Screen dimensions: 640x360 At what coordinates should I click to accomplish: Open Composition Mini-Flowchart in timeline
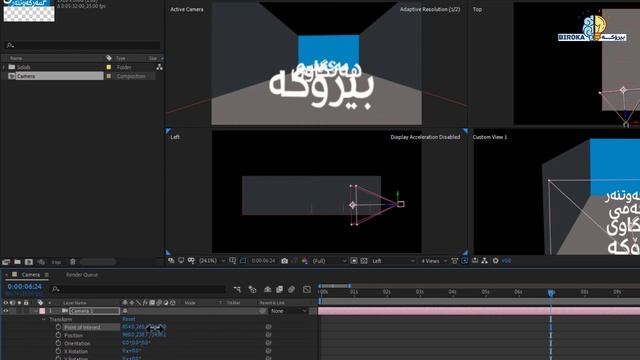237,289
